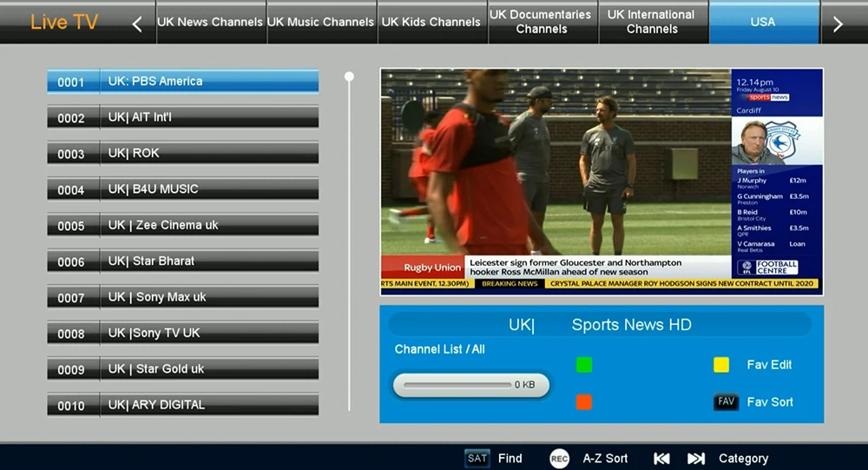Switch to UK Music Channels tab
The image size is (868, 470).
pyautogui.click(x=322, y=23)
